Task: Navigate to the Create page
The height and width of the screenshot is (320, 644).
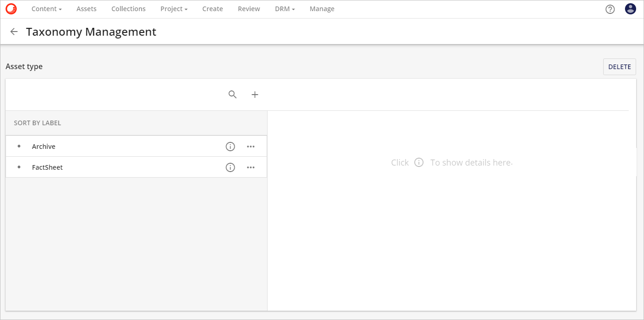Action: tap(212, 9)
